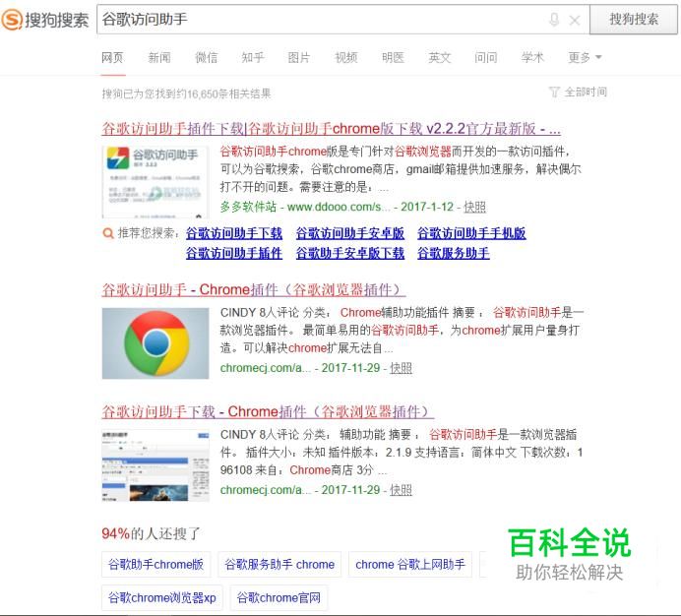Image resolution: width=681 pixels, height=616 pixels.
Task: Click the 搜狗搜索 search button
Action: pos(633,19)
